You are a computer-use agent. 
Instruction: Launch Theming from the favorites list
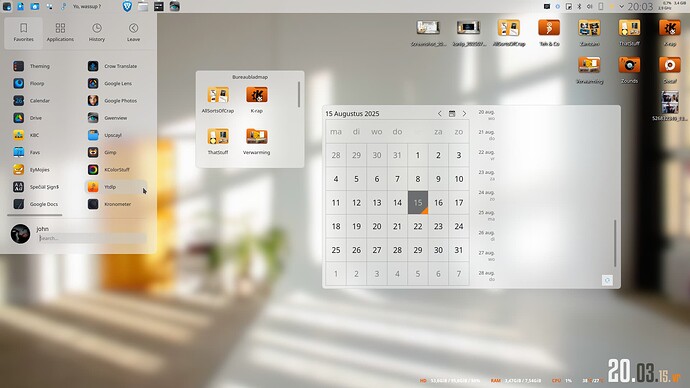[40, 66]
